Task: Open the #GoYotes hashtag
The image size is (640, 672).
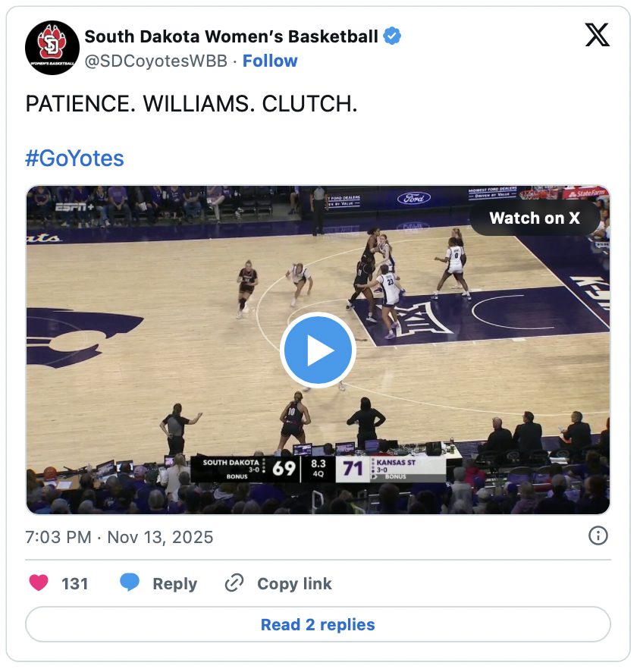Action: 74,159
